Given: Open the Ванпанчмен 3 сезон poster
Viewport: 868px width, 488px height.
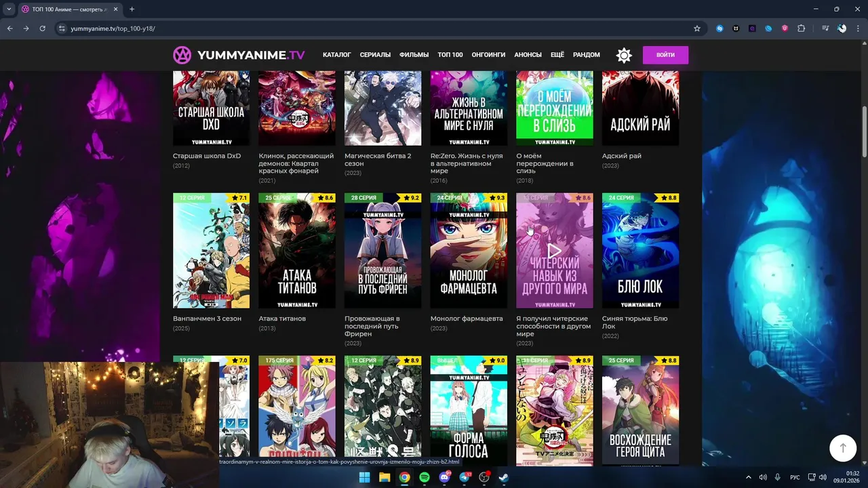Looking at the screenshot, I should pos(211,251).
